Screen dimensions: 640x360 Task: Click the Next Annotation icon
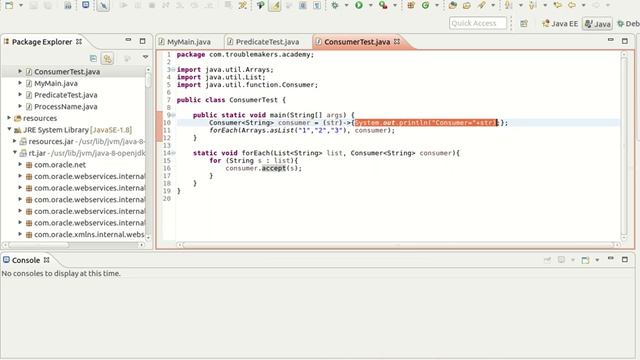pos(509,5)
